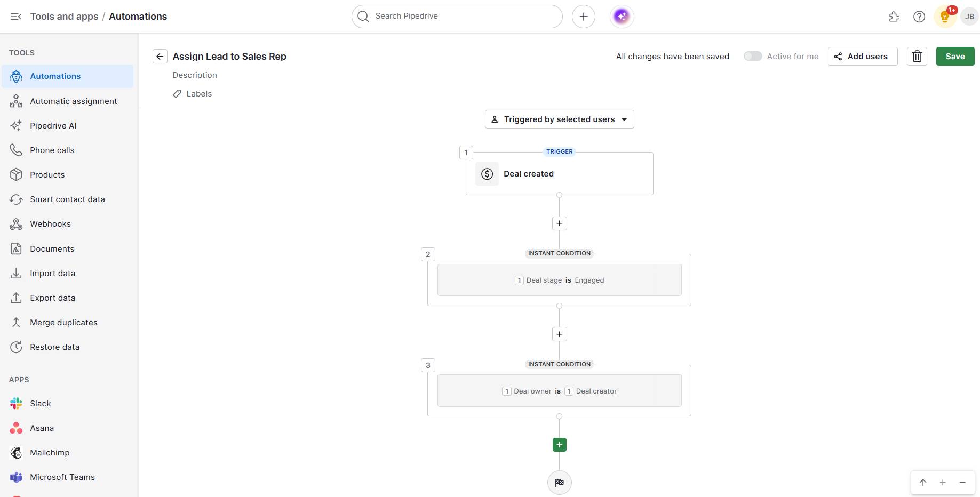The height and width of the screenshot is (497, 980).
Task: Open the Mailchimp app
Action: click(x=68, y=453)
